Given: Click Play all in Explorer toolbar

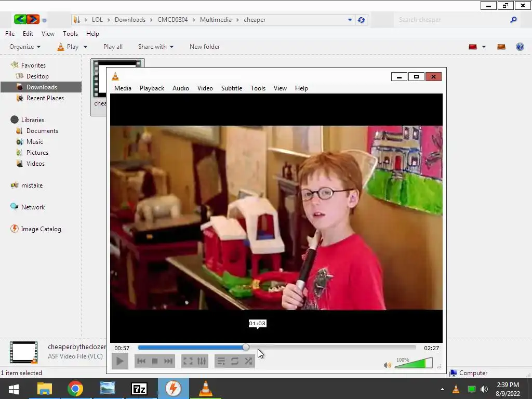Looking at the screenshot, I should pos(113,47).
